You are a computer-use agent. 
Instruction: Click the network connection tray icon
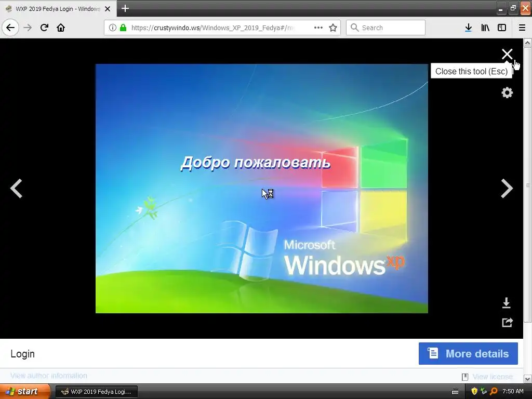tap(484, 391)
